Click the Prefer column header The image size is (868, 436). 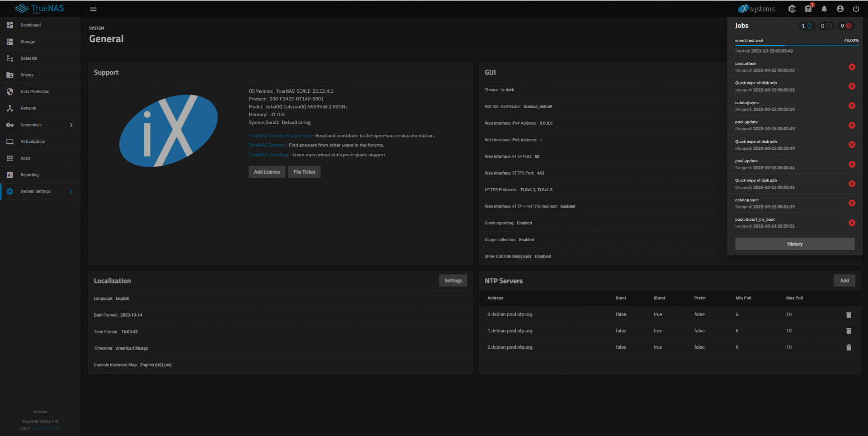pyautogui.click(x=700, y=298)
